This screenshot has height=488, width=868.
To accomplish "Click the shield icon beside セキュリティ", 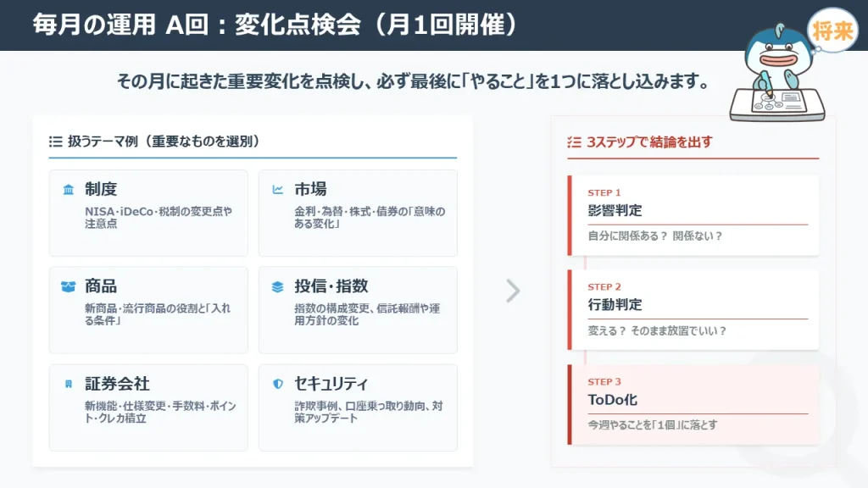I will point(277,385).
